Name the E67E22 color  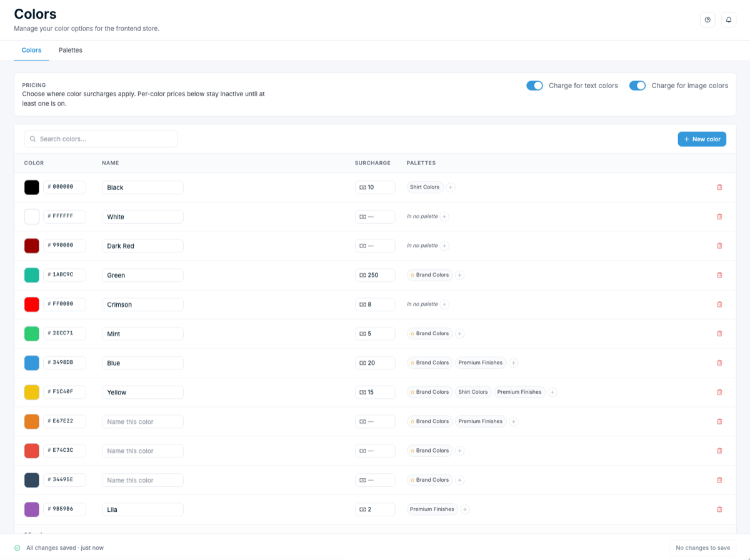point(142,421)
